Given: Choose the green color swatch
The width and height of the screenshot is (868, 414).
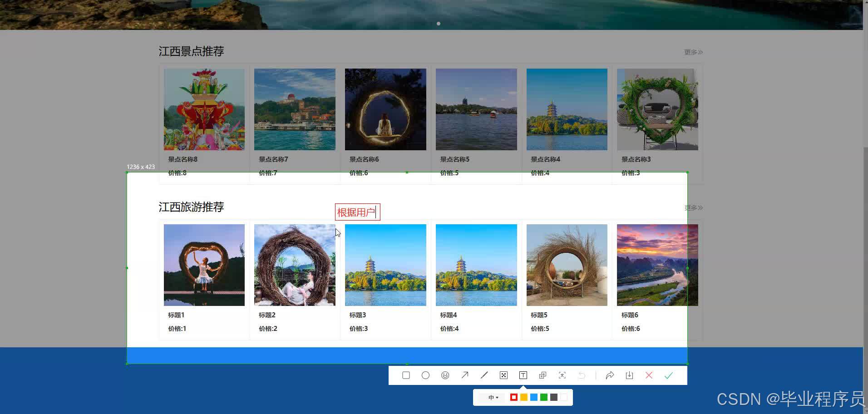Looking at the screenshot, I should coord(544,398).
